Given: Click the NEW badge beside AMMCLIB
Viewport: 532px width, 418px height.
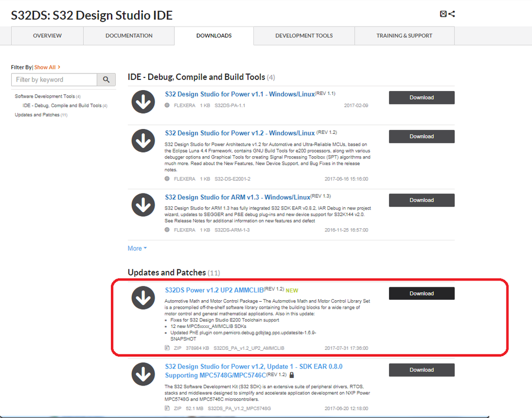Looking at the screenshot, I should pyautogui.click(x=292, y=291).
